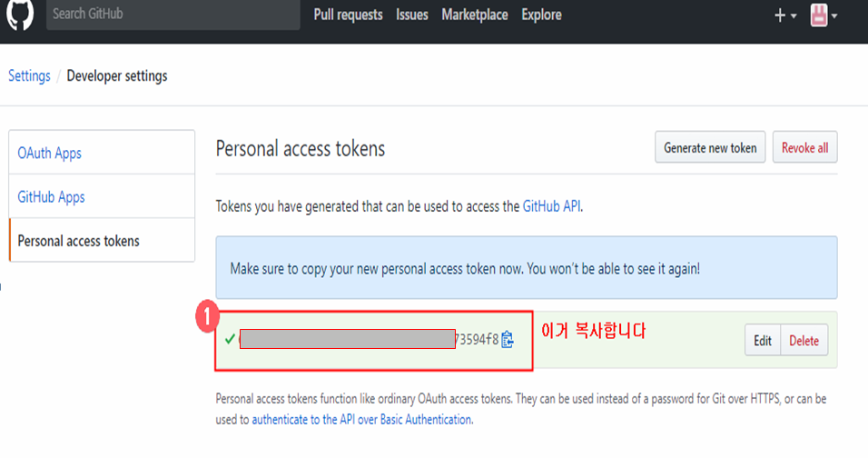
Task: Edit the personal access token
Action: point(763,340)
